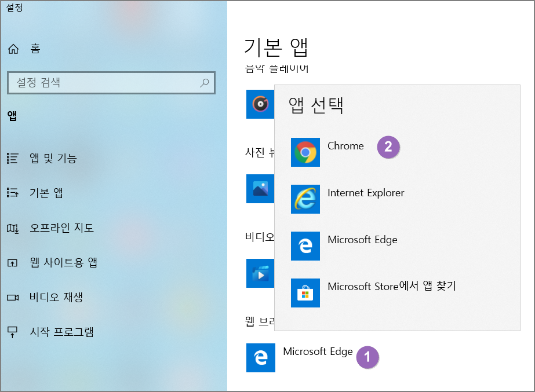Click current web browser Edge icon
This screenshot has height=392, width=535.
(x=261, y=358)
